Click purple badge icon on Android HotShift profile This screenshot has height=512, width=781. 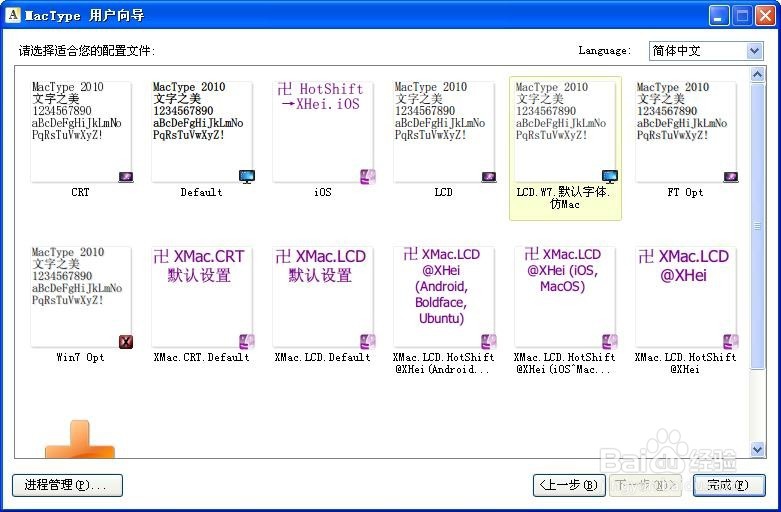pyautogui.click(x=489, y=342)
